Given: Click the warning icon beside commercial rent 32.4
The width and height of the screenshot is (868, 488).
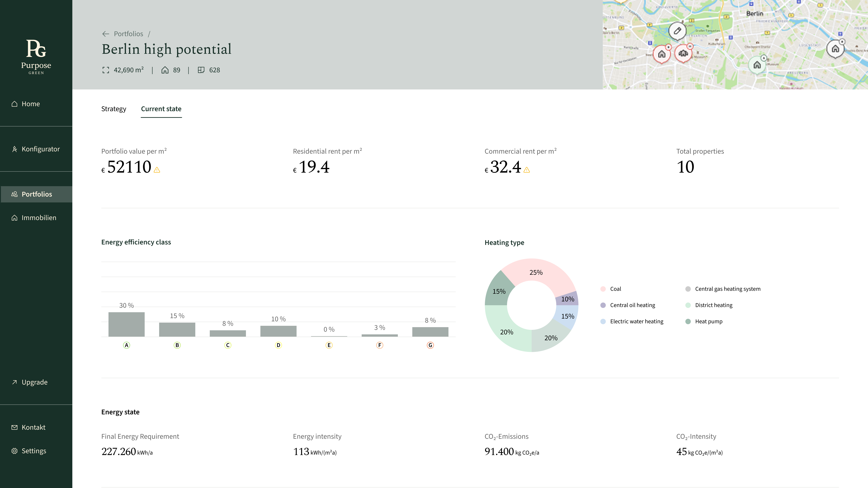Looking at the screenshot, I should click(x=527, y=170).
